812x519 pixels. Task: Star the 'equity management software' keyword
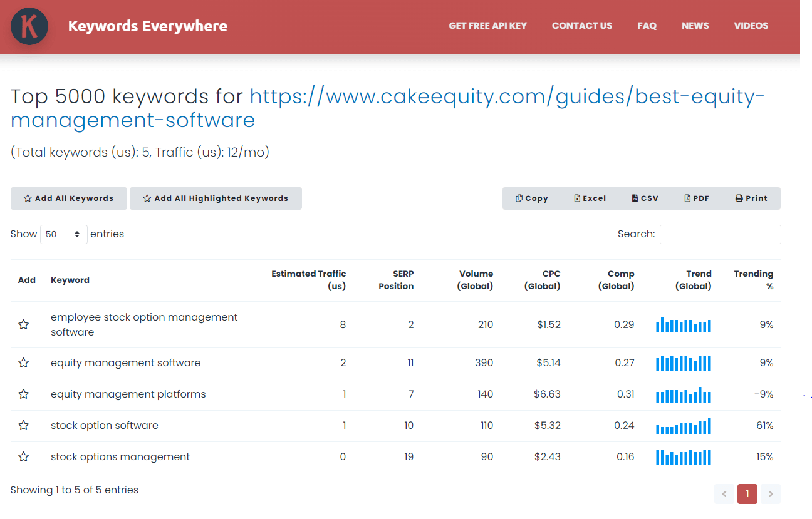tap(24, 362)
